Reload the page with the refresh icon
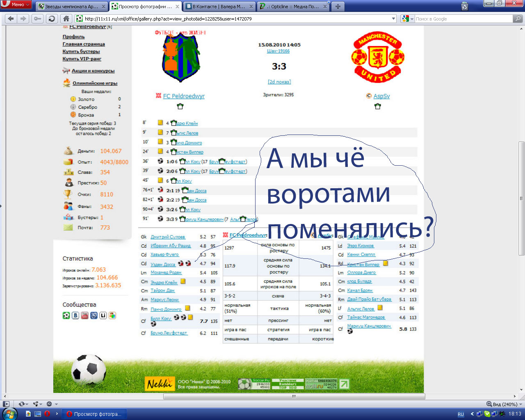Viewport: 525px width, 420px height. click(51, 18)
